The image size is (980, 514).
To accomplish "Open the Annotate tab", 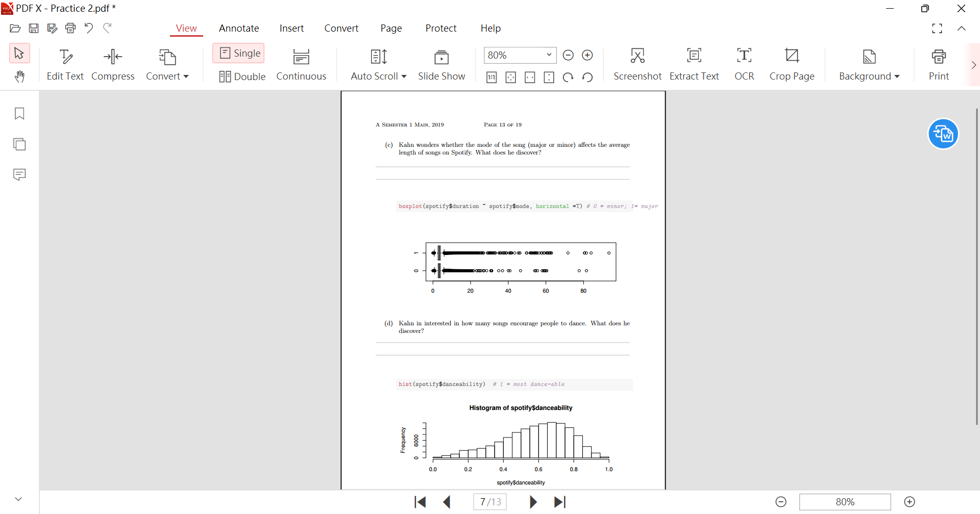I will tap(239, 28).
